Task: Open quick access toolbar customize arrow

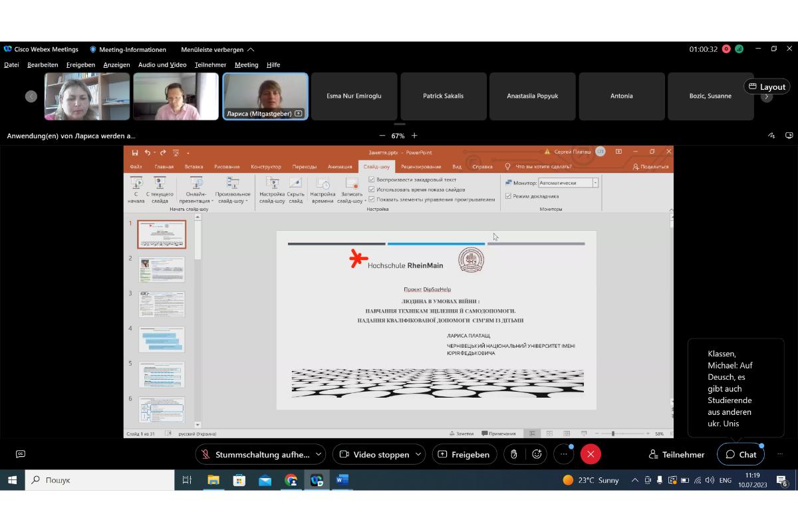Action: [188, 152]
